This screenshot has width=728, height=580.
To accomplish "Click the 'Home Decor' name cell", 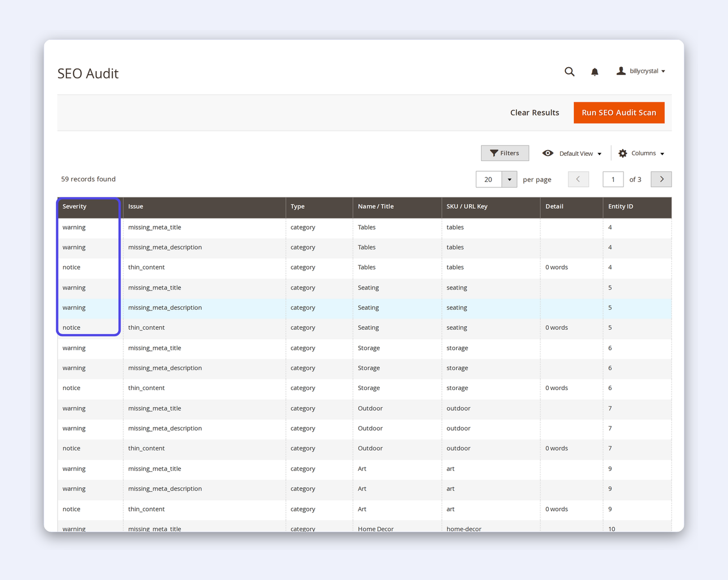I will (376, 529).
